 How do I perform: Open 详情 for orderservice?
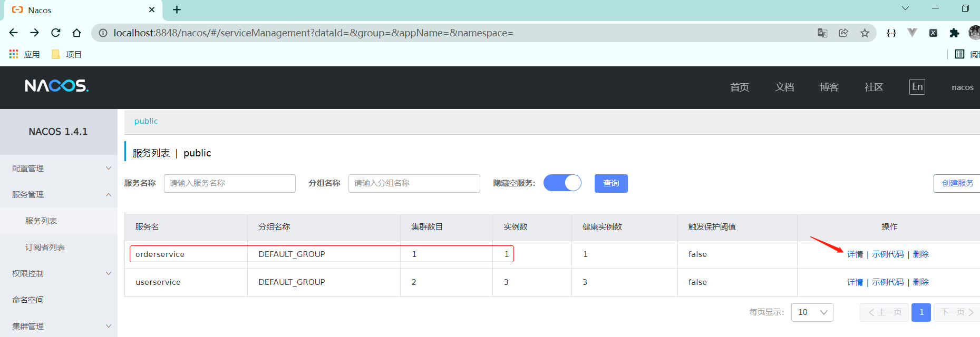point(855,254)
